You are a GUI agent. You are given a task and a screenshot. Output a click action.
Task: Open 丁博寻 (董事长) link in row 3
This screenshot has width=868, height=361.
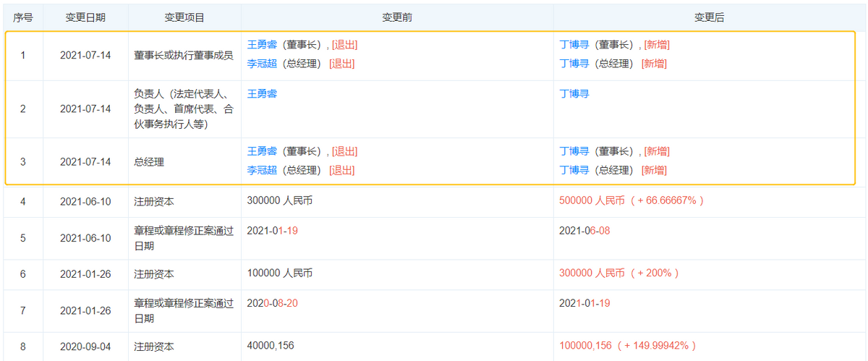(574, 152)
